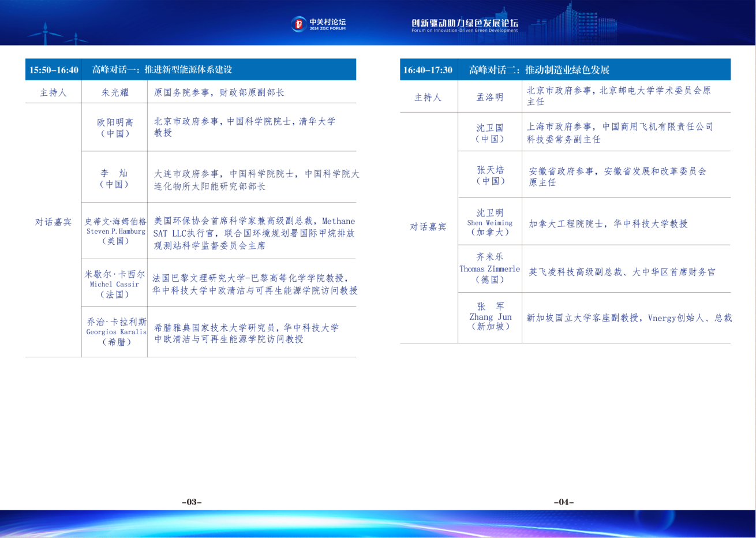The image size is (756, 538).
Task: Select the name Shen Weiming
Action: [489, 223]
